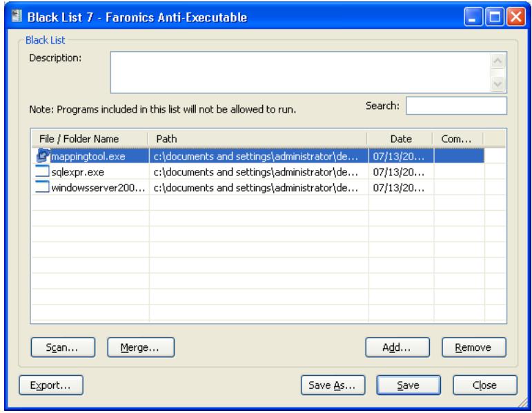
Task: Click the Close button
Action: [485, 385]
